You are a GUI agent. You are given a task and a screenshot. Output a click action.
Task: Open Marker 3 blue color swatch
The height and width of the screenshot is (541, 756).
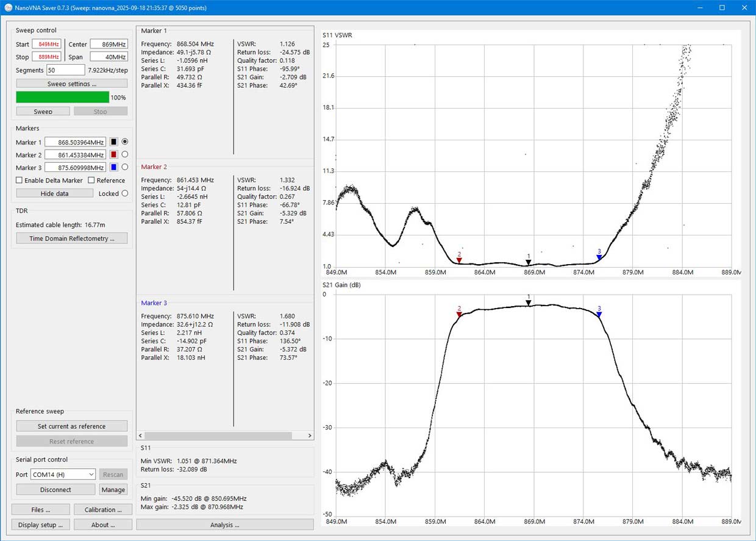(113, 168)
